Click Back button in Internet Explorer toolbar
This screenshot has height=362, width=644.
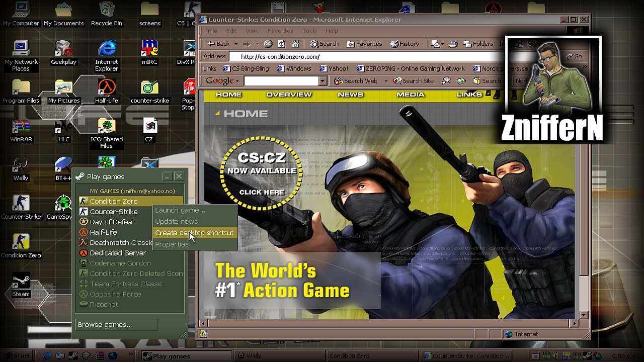(x=219, y=44)
